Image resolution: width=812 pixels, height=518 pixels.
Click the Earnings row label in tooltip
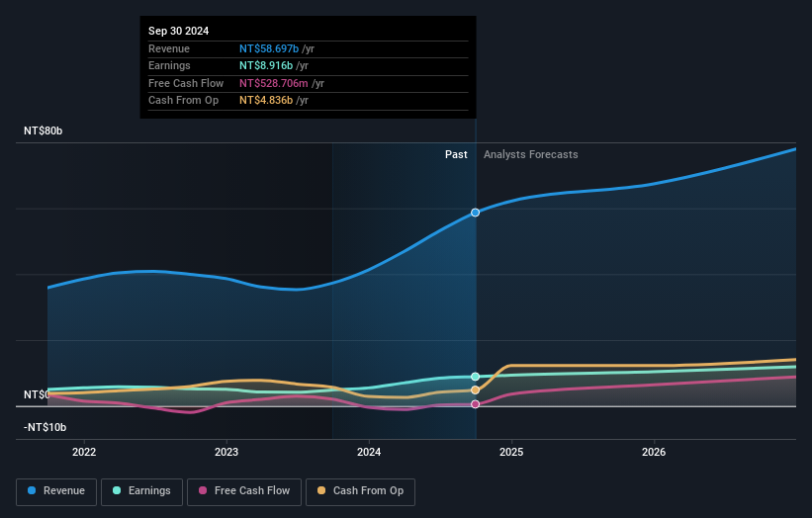point(169,65)
